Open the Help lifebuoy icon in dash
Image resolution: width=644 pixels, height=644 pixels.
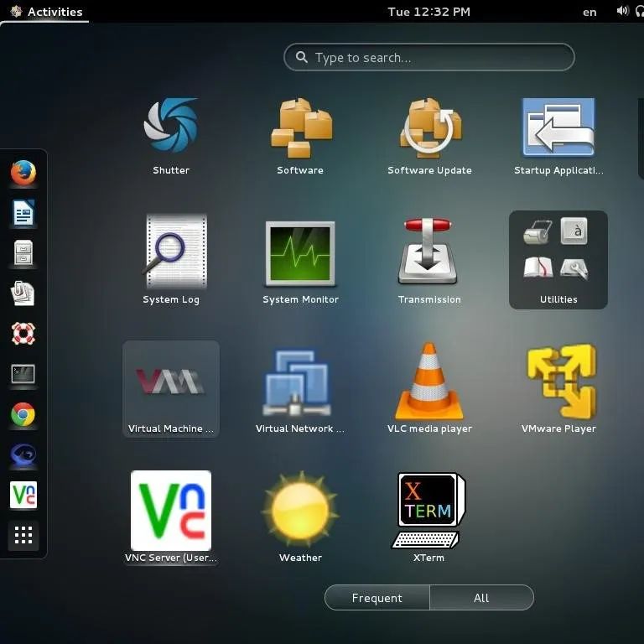point(23,334)
